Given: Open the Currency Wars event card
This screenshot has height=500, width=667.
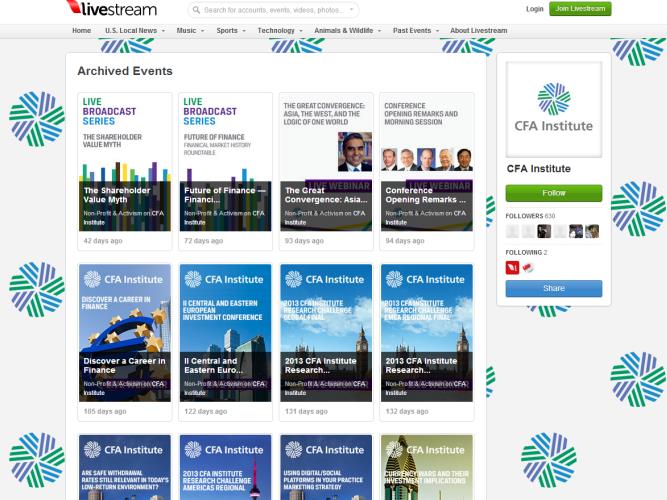Looking at the screenshot, I should (x=427, y=467).
